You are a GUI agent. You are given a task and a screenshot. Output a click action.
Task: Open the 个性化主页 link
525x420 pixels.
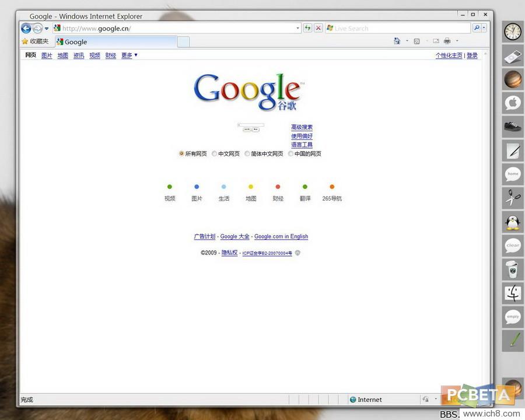(x=449, y=55)
